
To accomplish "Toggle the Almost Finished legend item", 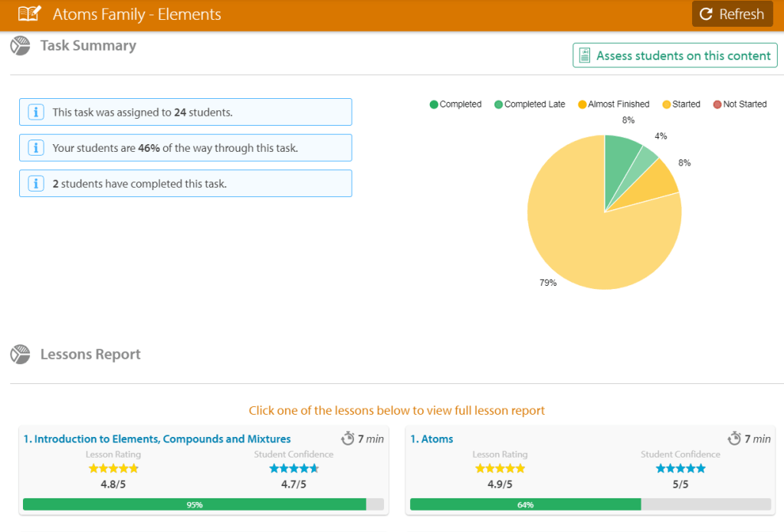I will pyautogui.click(x=613, y=104).
